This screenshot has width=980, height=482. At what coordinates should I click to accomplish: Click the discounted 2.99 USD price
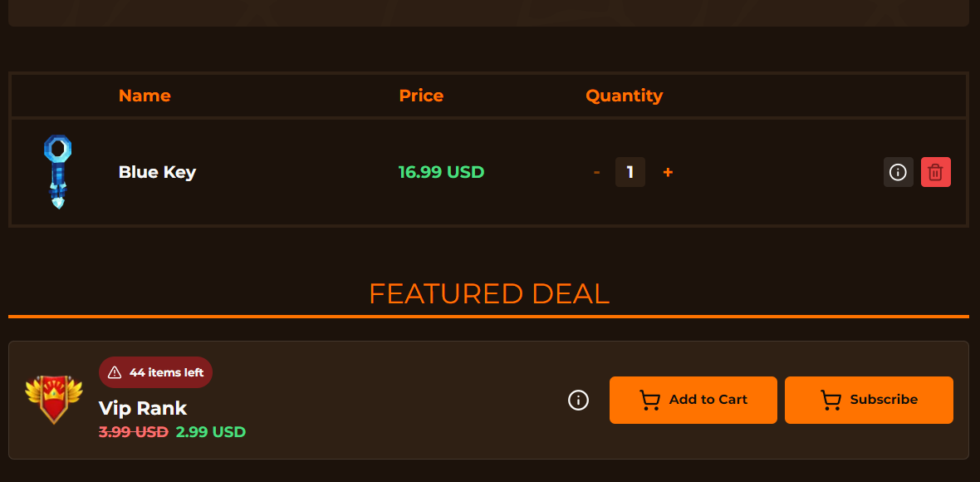211,431
